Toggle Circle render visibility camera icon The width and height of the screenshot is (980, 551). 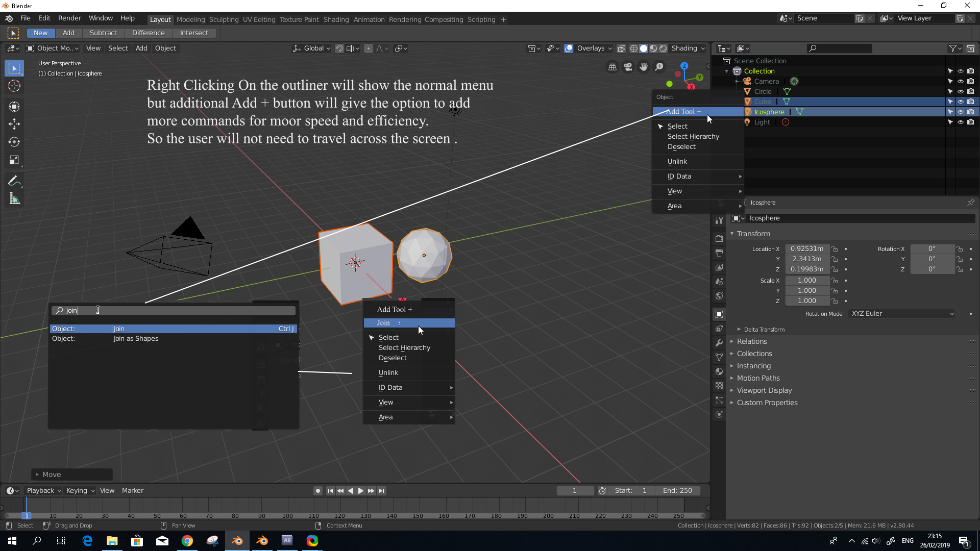[970, 91]
